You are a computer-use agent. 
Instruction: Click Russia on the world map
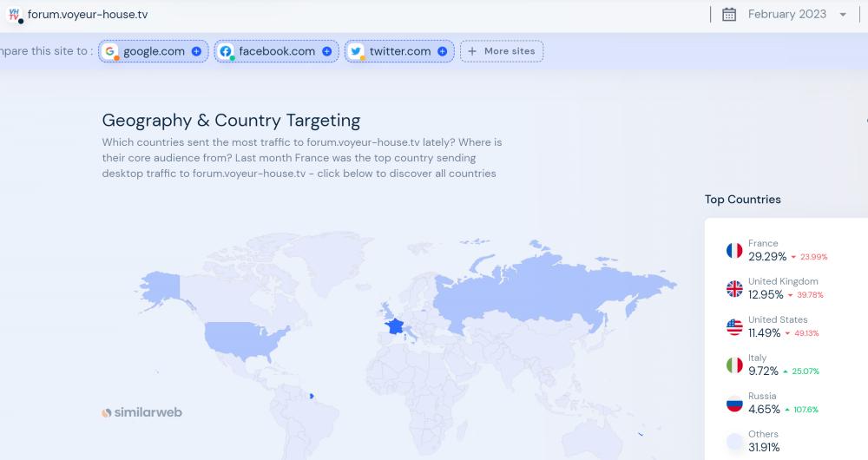pos(538,295)
